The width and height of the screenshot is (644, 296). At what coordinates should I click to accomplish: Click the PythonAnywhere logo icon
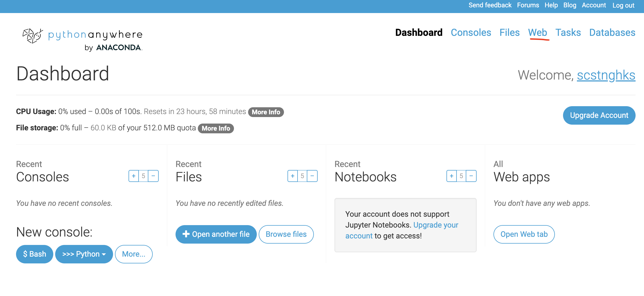(x=33, y=36)
